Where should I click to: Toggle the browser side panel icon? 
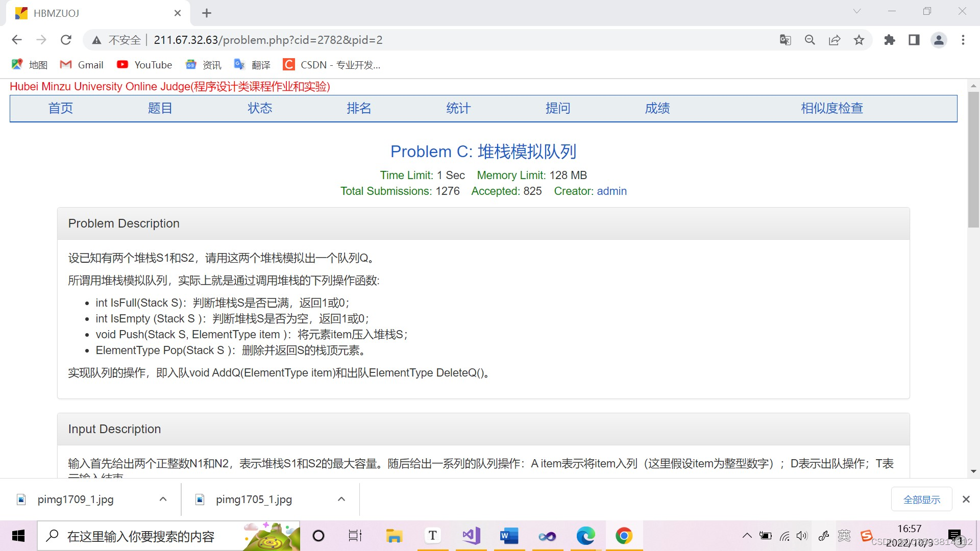pos(914,40)
